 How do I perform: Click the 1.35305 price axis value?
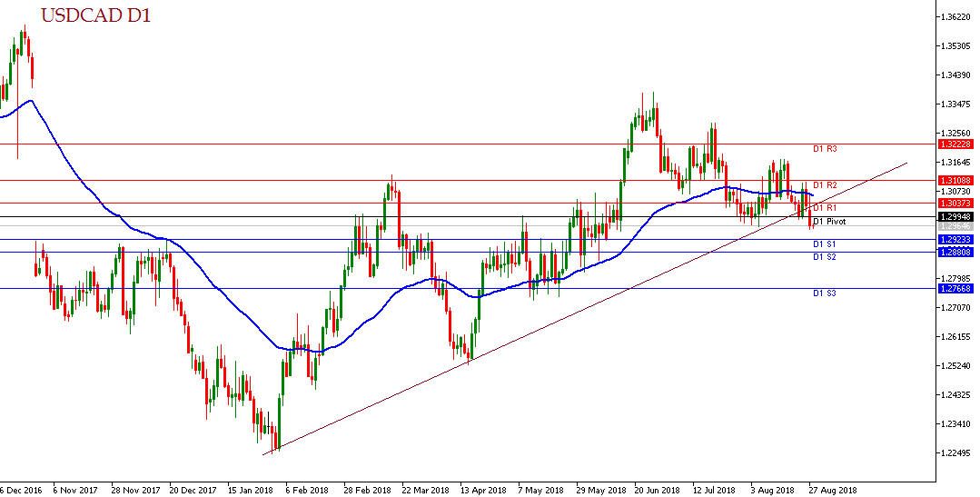956,46
